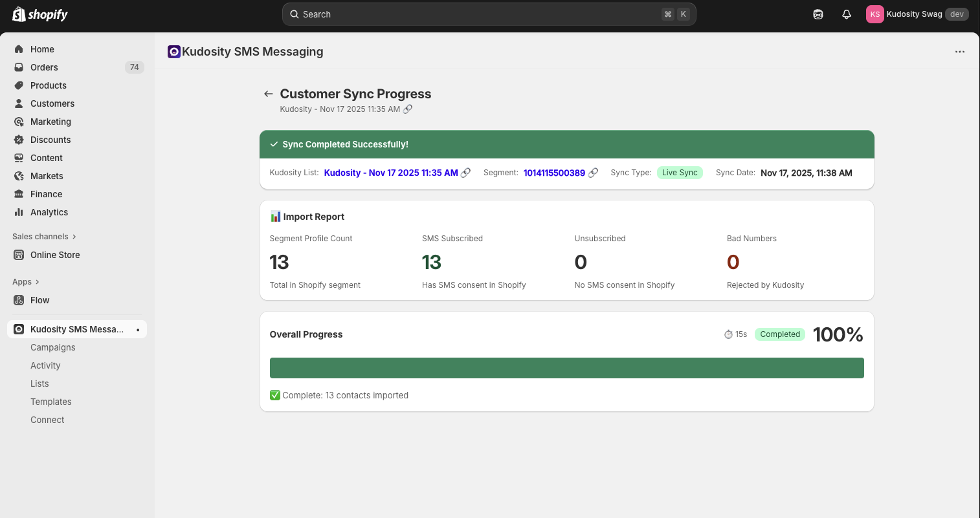The image size is (980, 518).
Task: Click link icon next to Segment number
Action: (x=593, y=173)
